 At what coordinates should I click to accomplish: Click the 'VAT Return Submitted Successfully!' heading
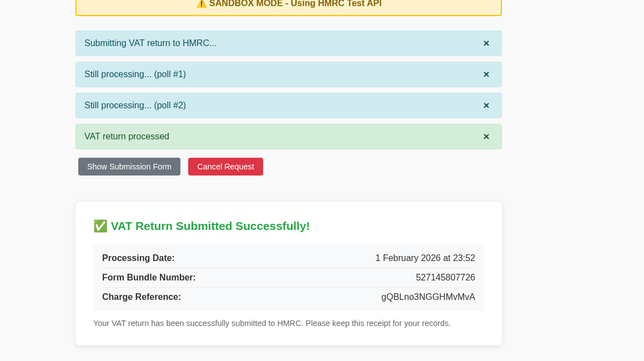(210, 226)
